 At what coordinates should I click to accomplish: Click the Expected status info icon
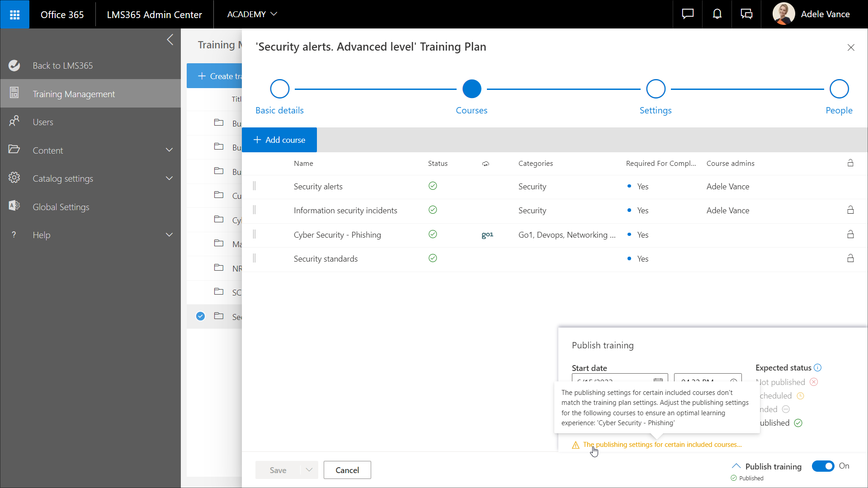click(x=817, y=368)
